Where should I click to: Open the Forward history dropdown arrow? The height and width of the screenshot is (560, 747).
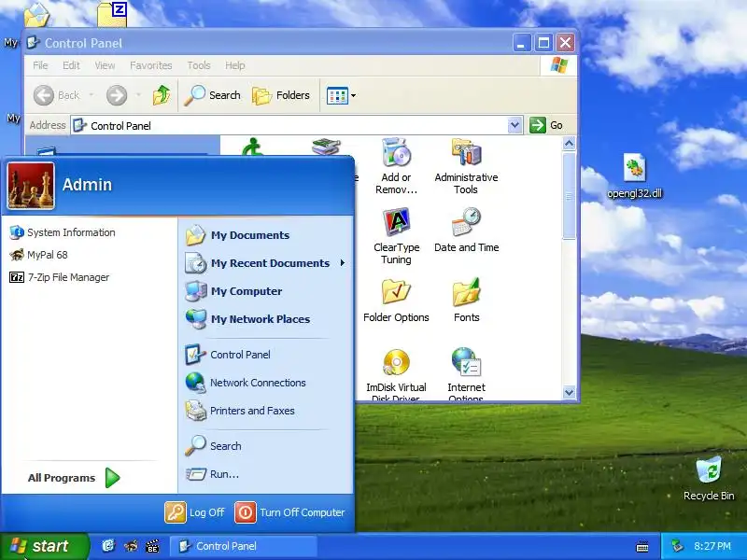(138, 95)
